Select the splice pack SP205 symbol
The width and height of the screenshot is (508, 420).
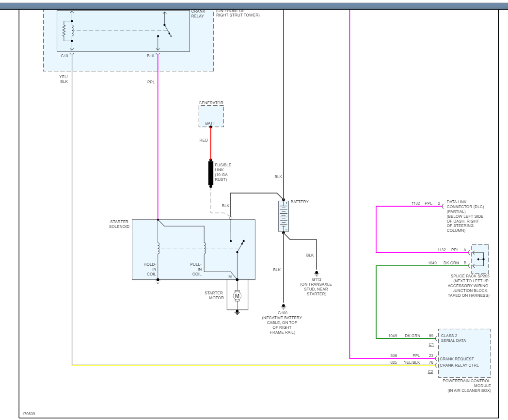coord(480,259)
